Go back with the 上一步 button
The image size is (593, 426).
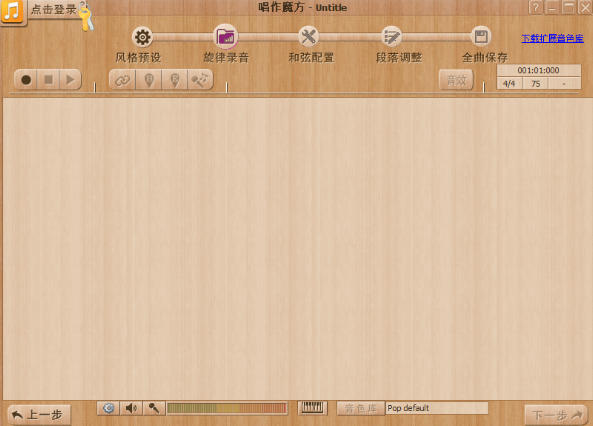click(39, 415)
